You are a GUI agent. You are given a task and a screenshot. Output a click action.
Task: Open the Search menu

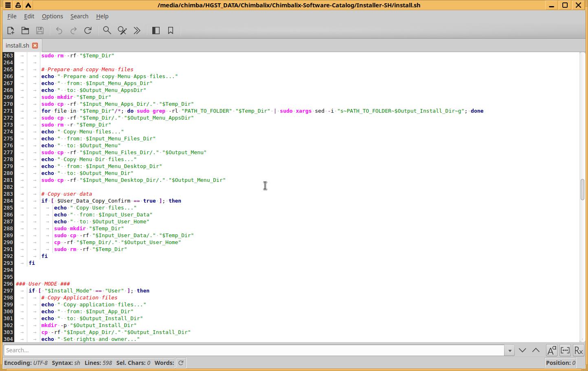click(79, 16)
